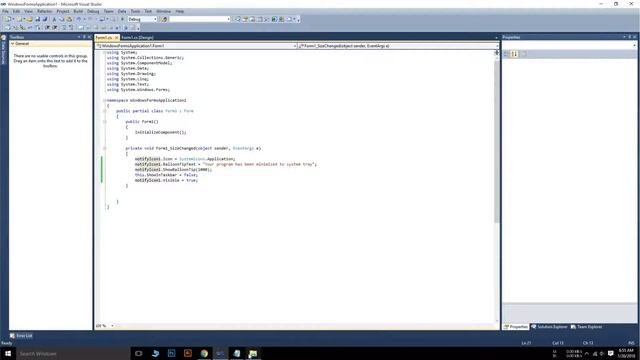Screen dimensions: 640x360
Task: Open the Build menu
Action: (x=78, y=11)
